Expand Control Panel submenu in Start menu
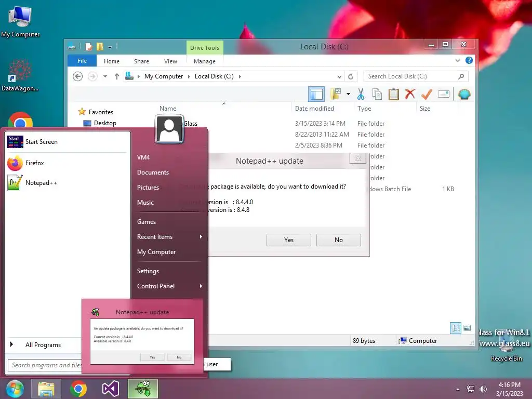 pos(201,286)
